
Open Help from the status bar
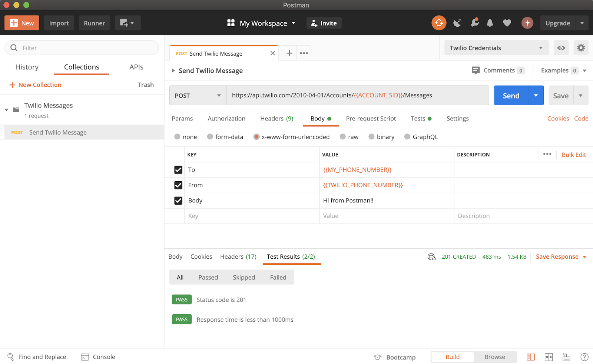coord(585,357)
